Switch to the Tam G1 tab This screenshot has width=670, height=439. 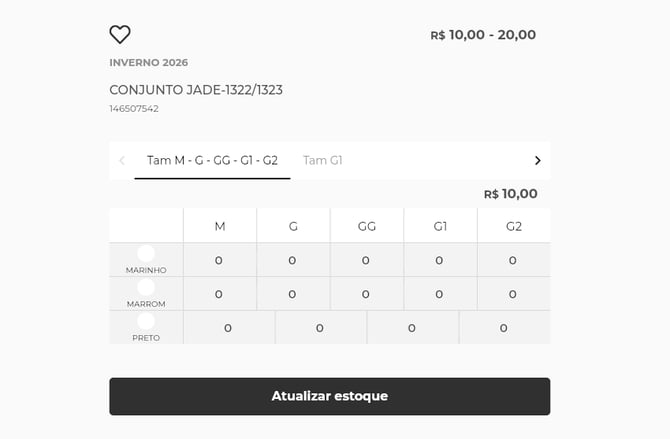(x=323, y=160)
